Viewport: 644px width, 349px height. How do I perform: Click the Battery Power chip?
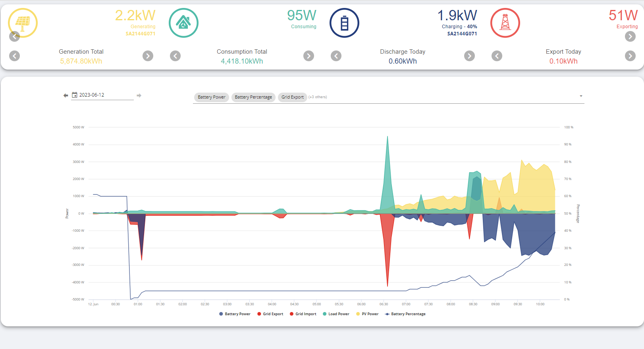[212, 97]
